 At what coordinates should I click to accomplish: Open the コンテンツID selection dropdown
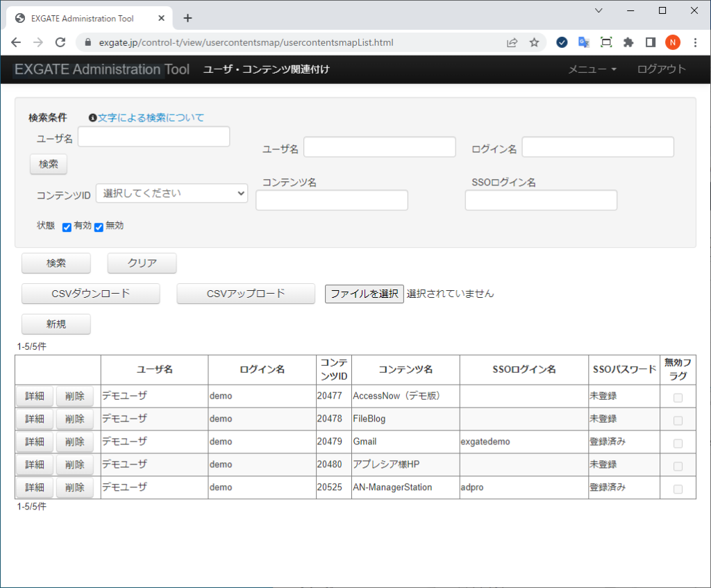[x=171, y=193]
